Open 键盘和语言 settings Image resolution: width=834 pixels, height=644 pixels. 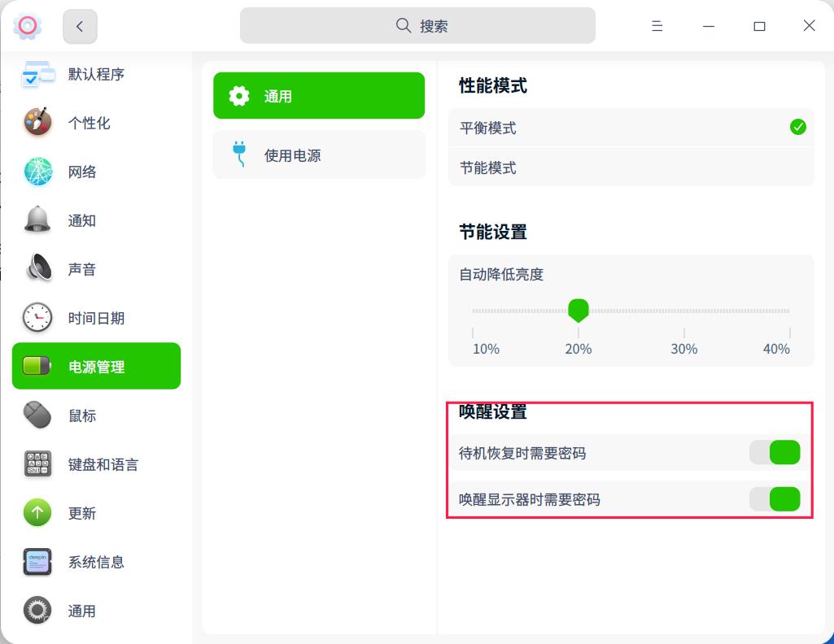point(36,464)
